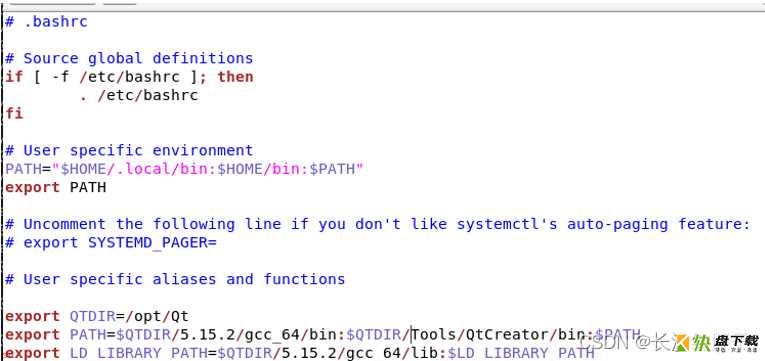Click '# export SYSTEMD_PAGER=' line
Screen dimensions: 765x361
coord(111,243)
